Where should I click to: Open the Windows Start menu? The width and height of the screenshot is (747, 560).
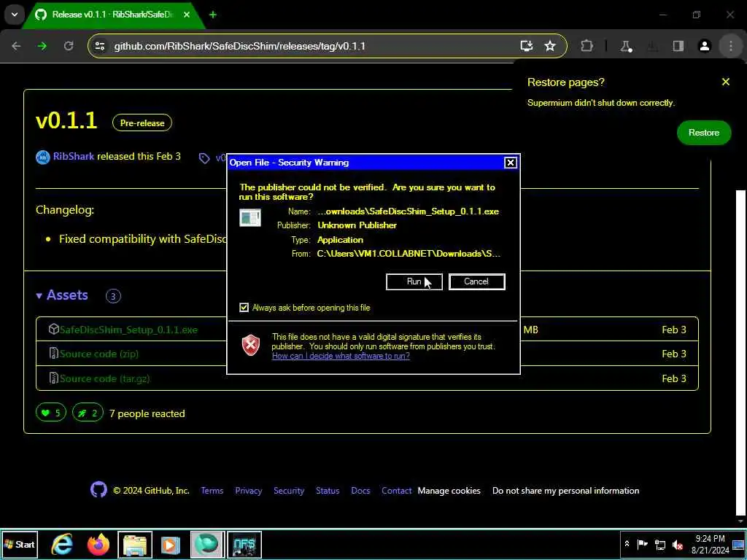click(x=19, y=544)
